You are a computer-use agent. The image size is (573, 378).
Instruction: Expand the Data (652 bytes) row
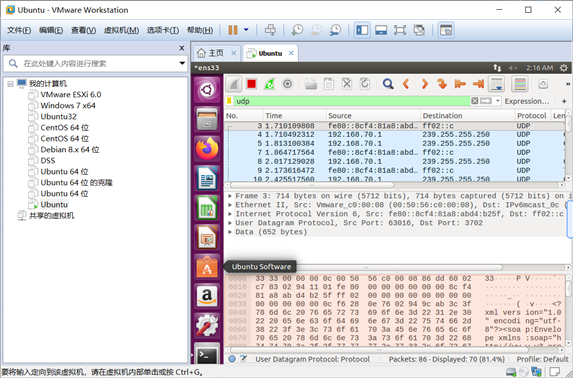pyautogui.click(x=230, y=232)
